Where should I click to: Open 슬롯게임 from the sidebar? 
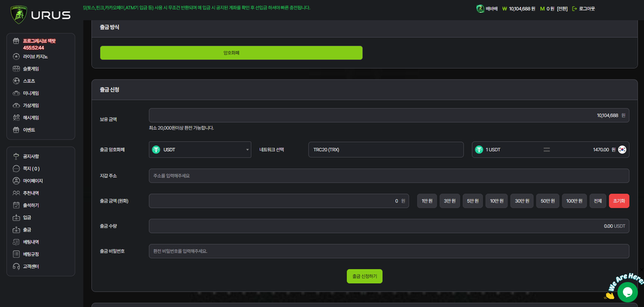(31, 69)
